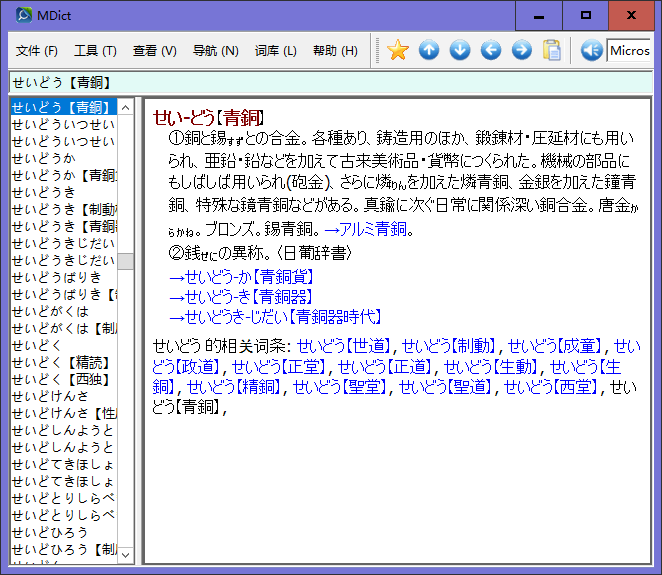
Task: Click the clipboard paste icon
Action: click(x=552, y=50)
